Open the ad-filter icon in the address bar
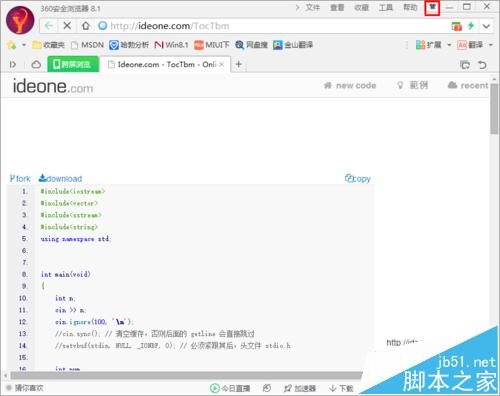 pyautogui.click(x=456, y=26)
